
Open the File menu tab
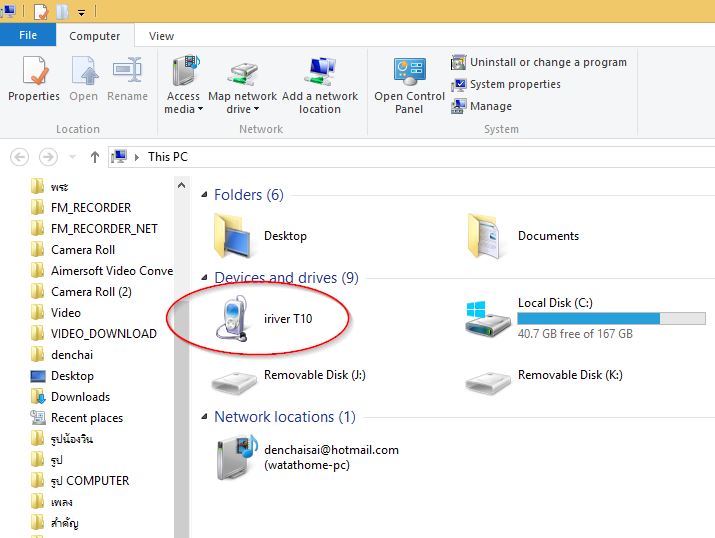(x=28, y=35)
